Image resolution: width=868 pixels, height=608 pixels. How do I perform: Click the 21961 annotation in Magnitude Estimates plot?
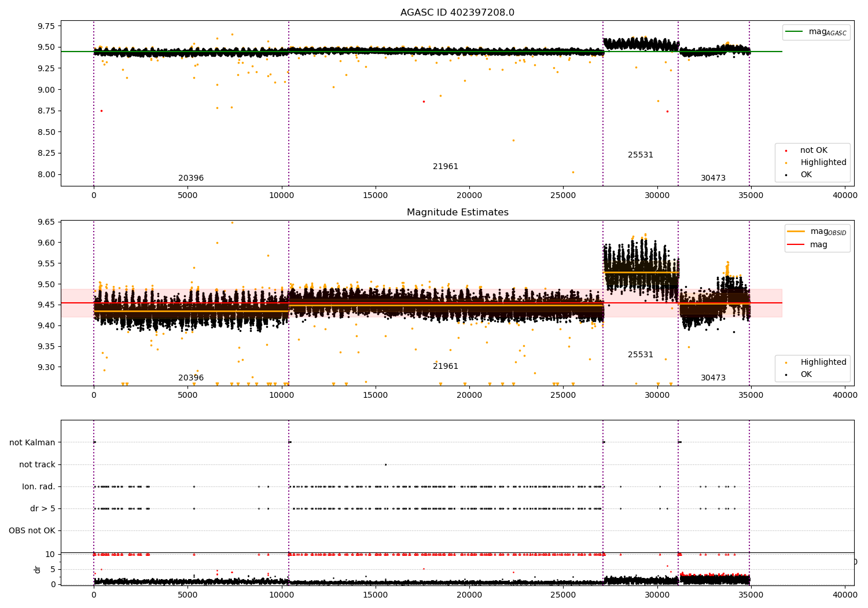tap(446, 367)
